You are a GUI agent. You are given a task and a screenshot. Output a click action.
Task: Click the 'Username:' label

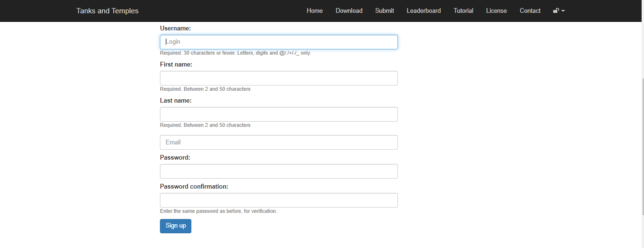176,29
